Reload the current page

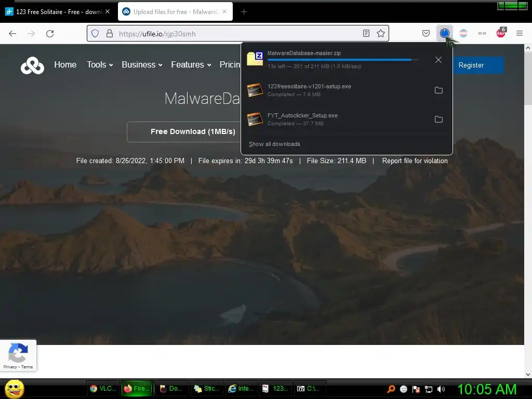coord(50,34)
